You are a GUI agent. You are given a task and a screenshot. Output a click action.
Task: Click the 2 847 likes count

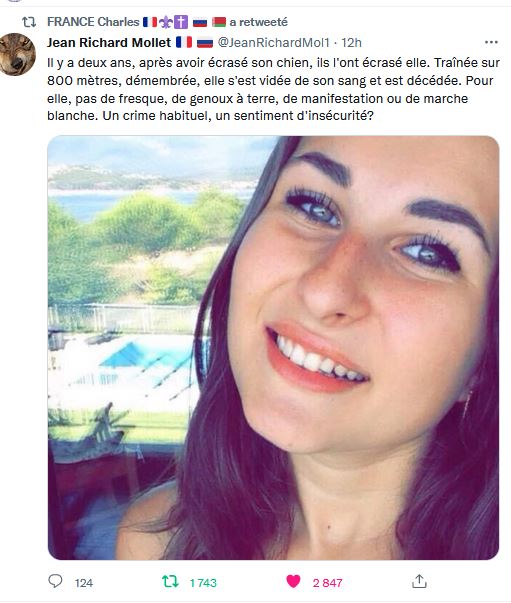(328, 583)
